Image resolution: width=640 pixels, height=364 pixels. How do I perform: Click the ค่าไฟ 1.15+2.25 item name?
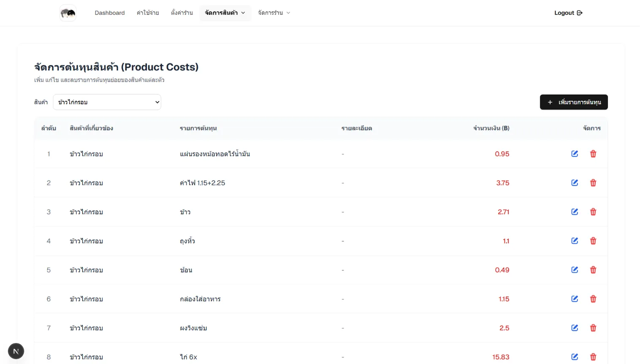tap(203, 183)
